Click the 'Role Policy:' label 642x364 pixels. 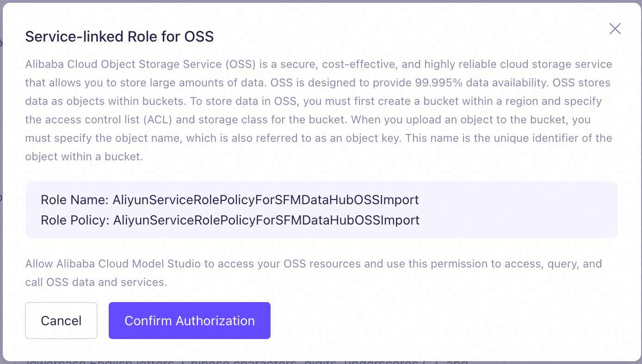coord(75,220)
